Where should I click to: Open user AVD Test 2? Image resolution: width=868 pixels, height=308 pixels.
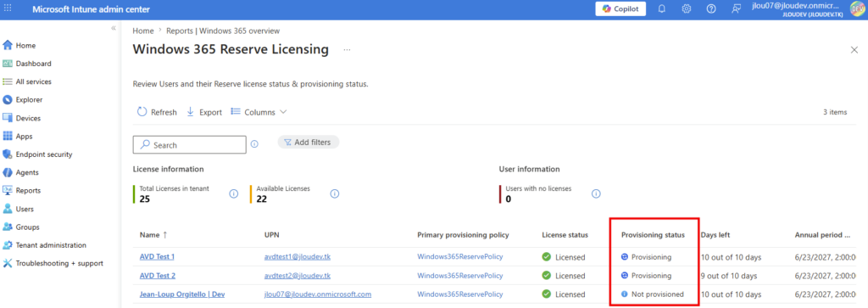pos(157,275)
